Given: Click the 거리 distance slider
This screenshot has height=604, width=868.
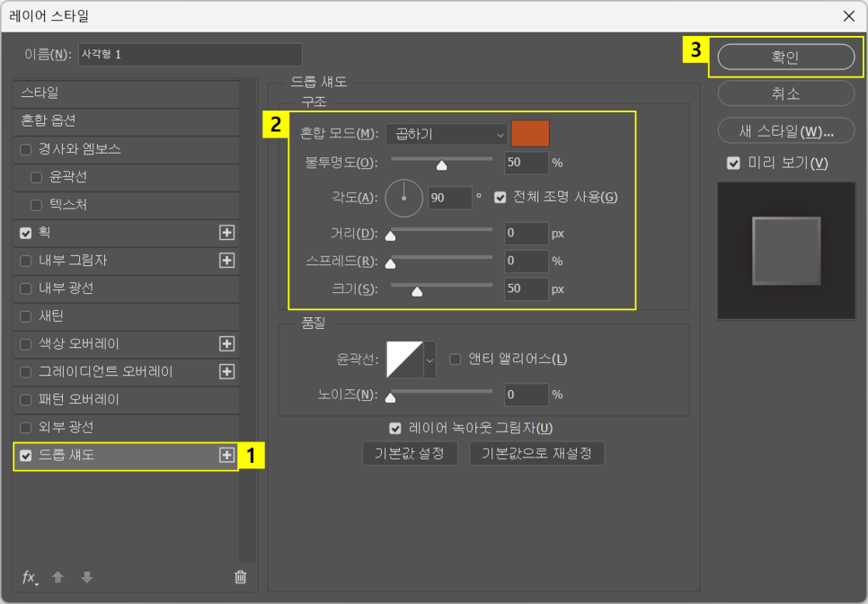Looking at the screenshot, I should [442, 233].
